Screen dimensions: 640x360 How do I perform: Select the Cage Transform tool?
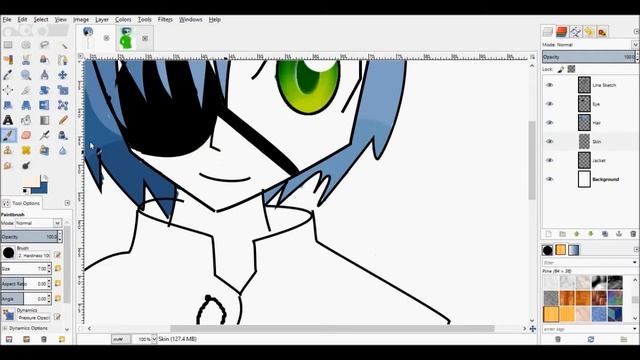point(63,105)
